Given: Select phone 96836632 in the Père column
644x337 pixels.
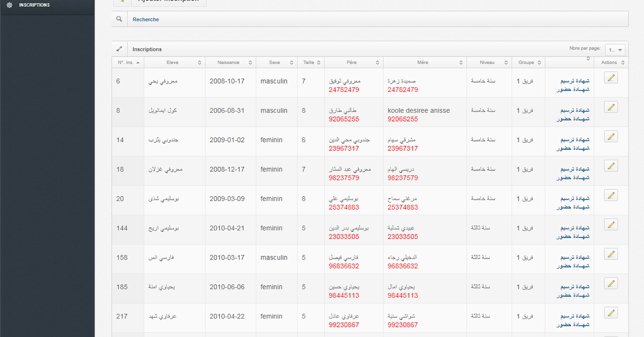Looking at the screenshot, I should tap(344, 266).
